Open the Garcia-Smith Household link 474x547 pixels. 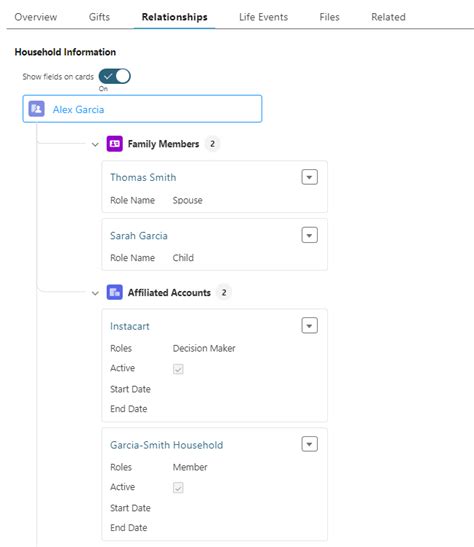pos(167,445)
